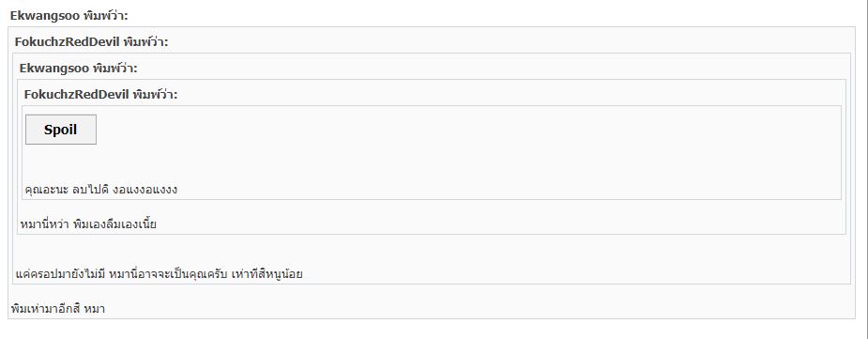
Task: Click Ekwangsoo name in third-level nested quote header
Action: (54, 69)
